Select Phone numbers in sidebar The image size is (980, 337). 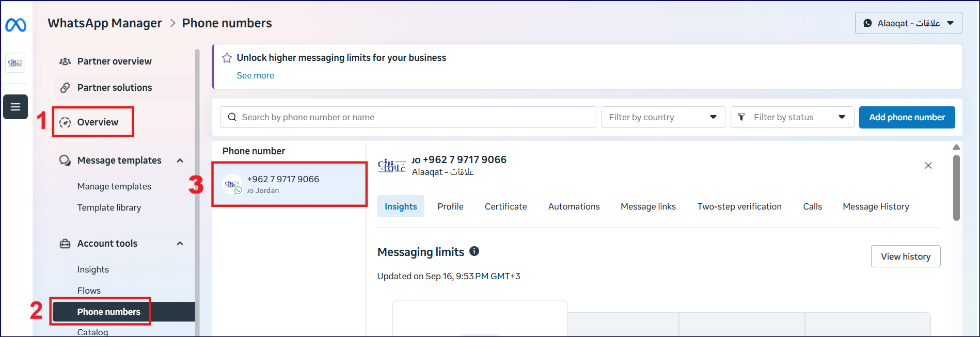(124, 312)
